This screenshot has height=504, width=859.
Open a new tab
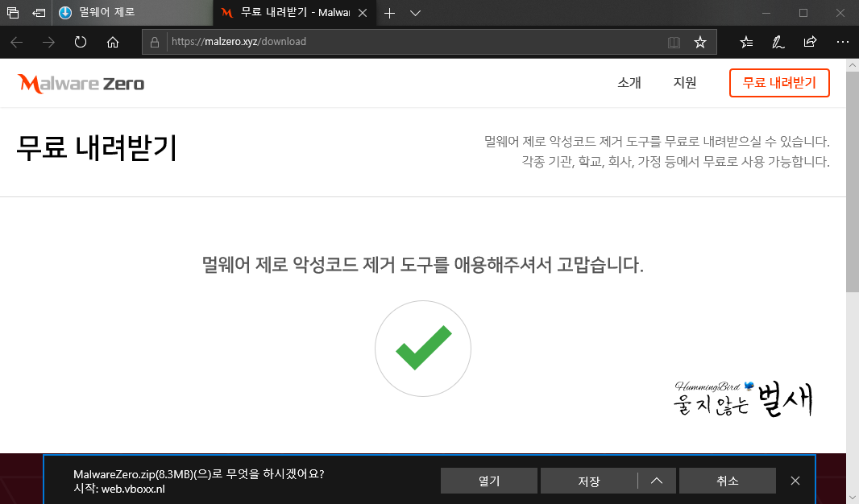coord(389,13)
